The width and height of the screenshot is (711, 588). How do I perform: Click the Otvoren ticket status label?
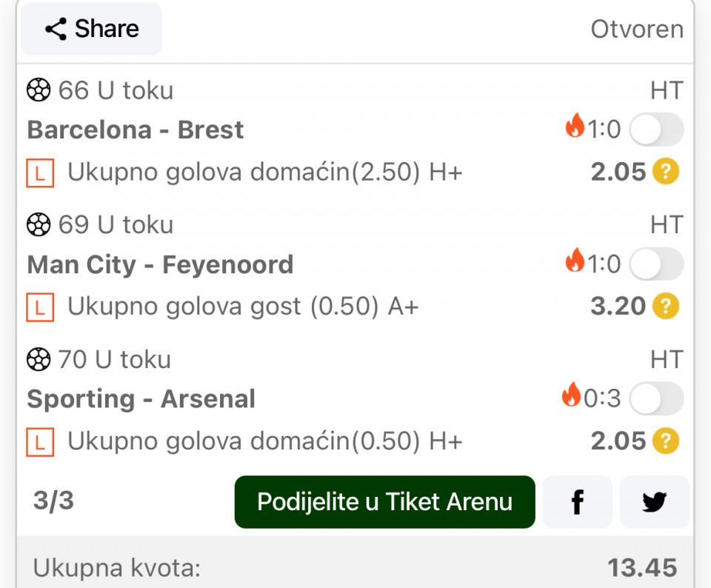pyautogui.click(x=636, y=30)
